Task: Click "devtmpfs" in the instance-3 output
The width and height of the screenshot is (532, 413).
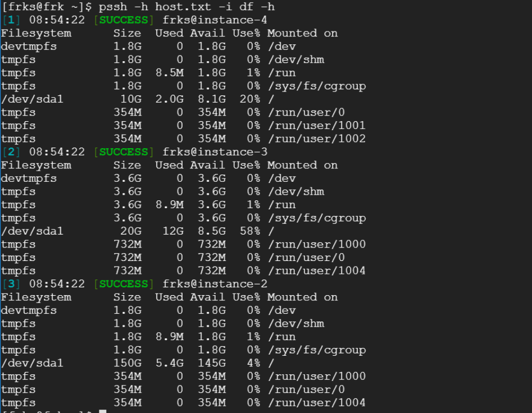Action: pyautogui.click(x=29, y=178)
